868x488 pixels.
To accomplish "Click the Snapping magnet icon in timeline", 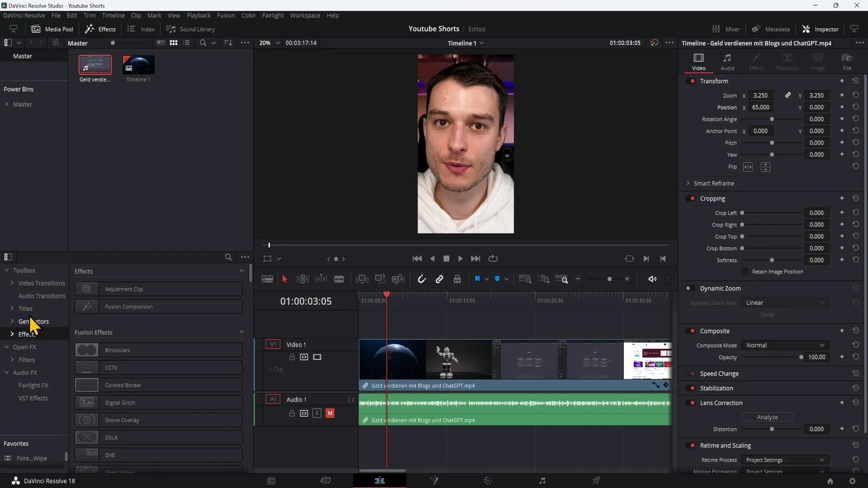I will click(421, 279).
